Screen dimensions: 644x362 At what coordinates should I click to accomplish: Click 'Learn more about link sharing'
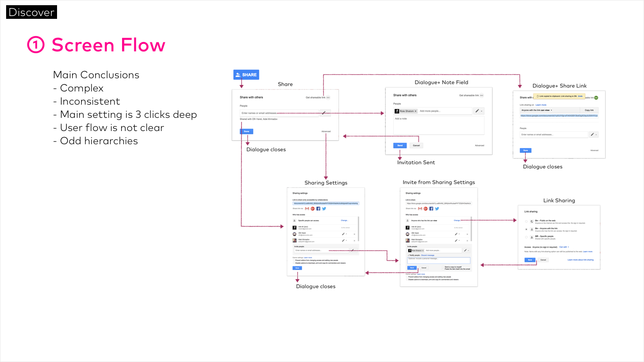coord(580,260)
